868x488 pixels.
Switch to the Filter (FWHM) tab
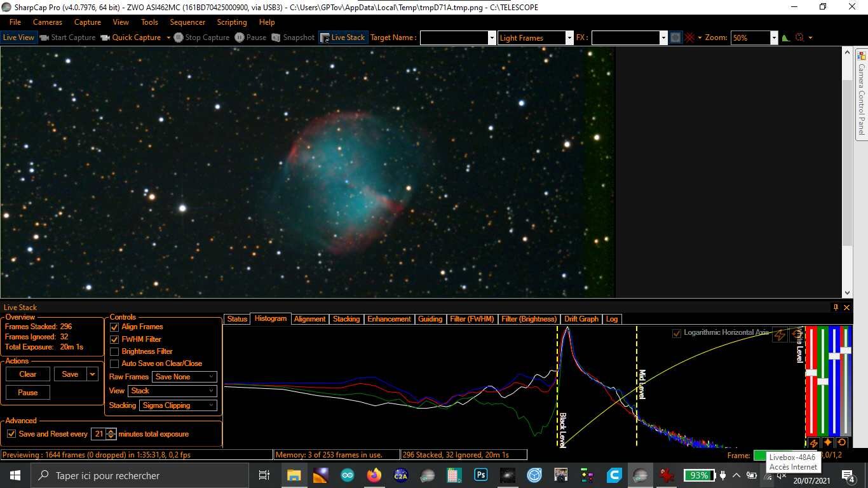472,319
